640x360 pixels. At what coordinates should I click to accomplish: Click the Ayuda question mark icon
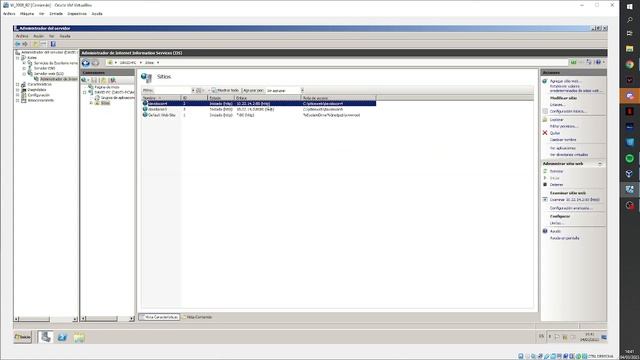(545, 231)
